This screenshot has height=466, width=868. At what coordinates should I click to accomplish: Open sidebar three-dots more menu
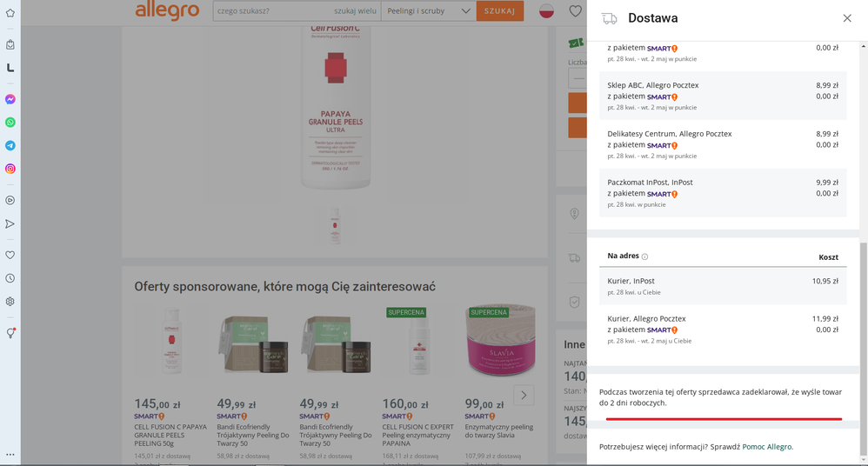pyautogui.click(x=10, y=454)
